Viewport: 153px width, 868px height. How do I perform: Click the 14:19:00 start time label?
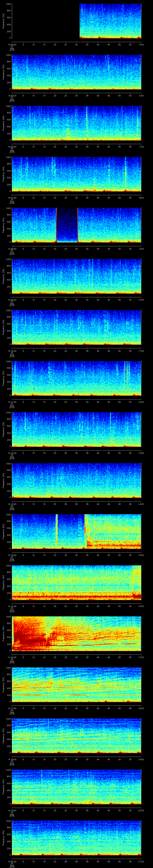point(12,810)
